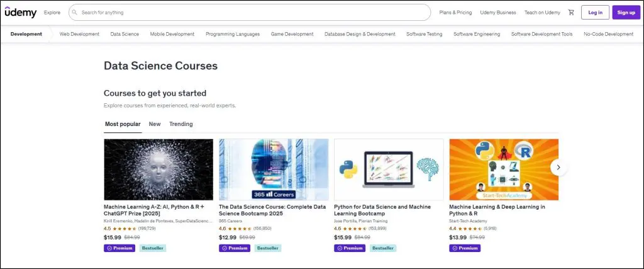Screen dimensions: 644x269
Task: Open Software Testing subcategory
Action: pos(425,34)
